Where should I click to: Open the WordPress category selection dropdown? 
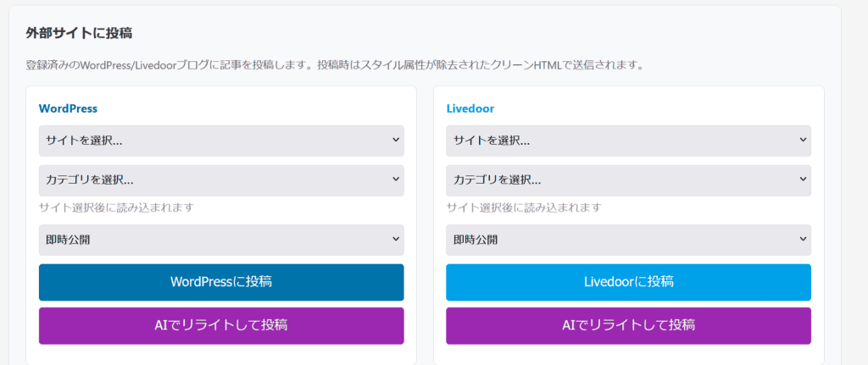tap(220, 180)
